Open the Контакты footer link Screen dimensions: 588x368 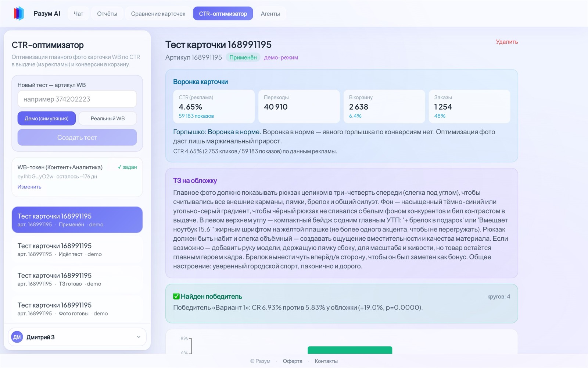point(326,361)
